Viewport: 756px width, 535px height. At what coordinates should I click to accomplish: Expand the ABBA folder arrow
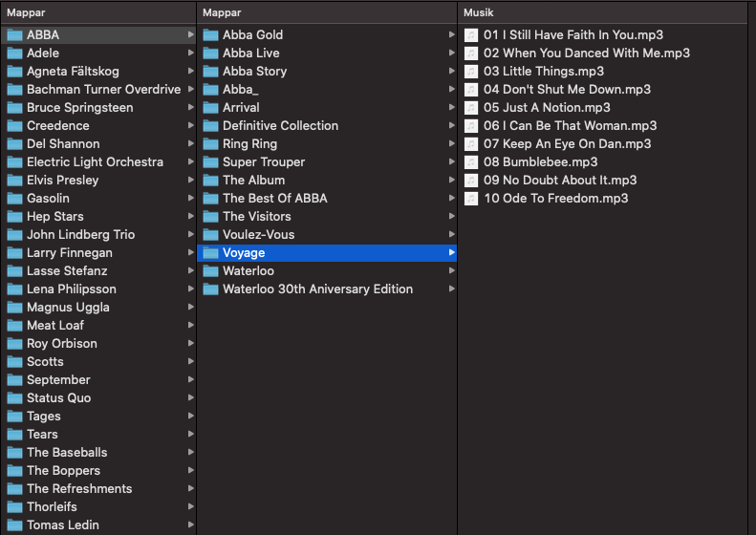click(x=191, y=34)
